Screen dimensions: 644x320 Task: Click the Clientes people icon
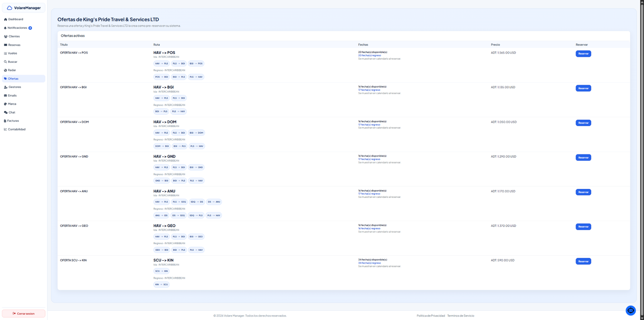[x=6, y=36]
